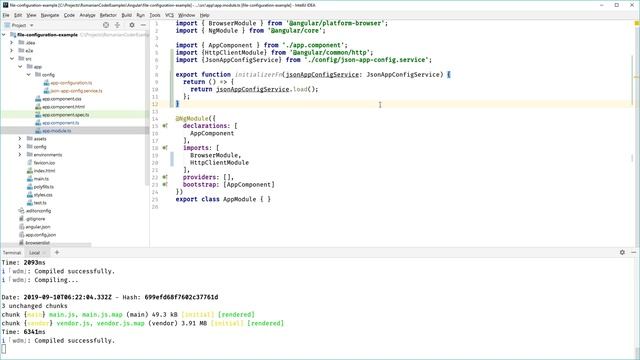Open the Refactor menu

tap(108, 15)
